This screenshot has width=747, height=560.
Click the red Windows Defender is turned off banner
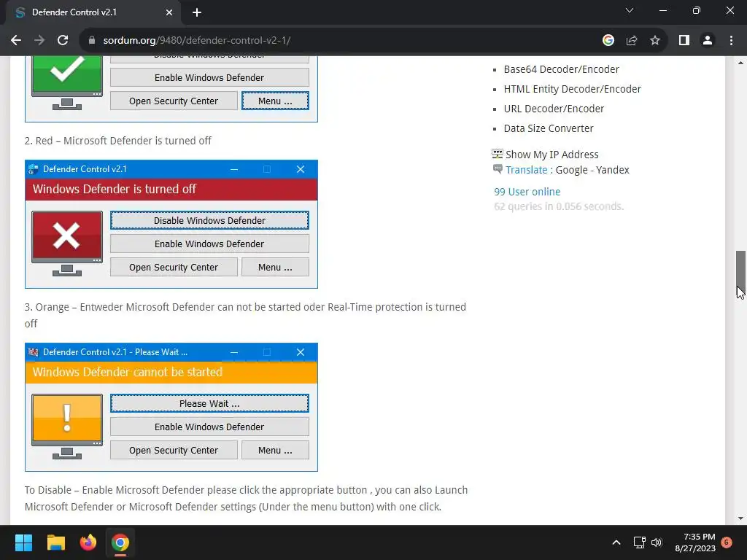point(171,189)
